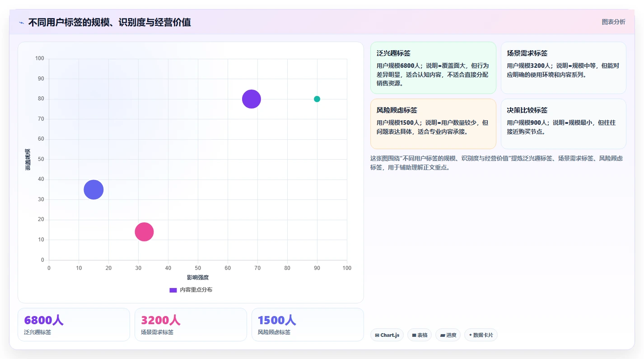Click the chart title 不同用户标签的规模、识别度与经营价值
644x359 pixels.
point(109,22)
